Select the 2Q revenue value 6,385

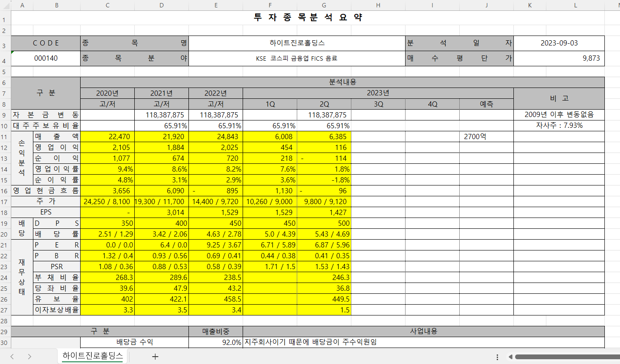pyautogui.click(x=324, y=136)
